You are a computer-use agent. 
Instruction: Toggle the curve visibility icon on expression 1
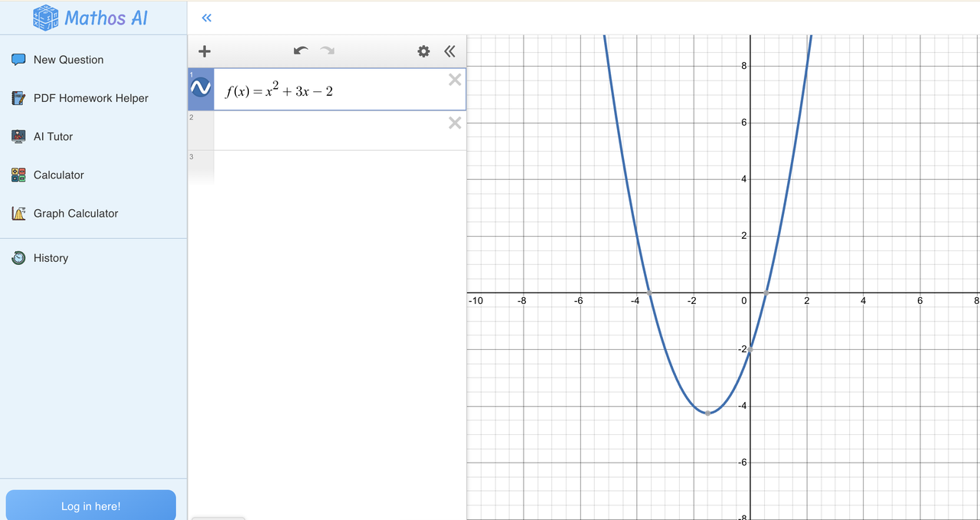tap(201, 88)
